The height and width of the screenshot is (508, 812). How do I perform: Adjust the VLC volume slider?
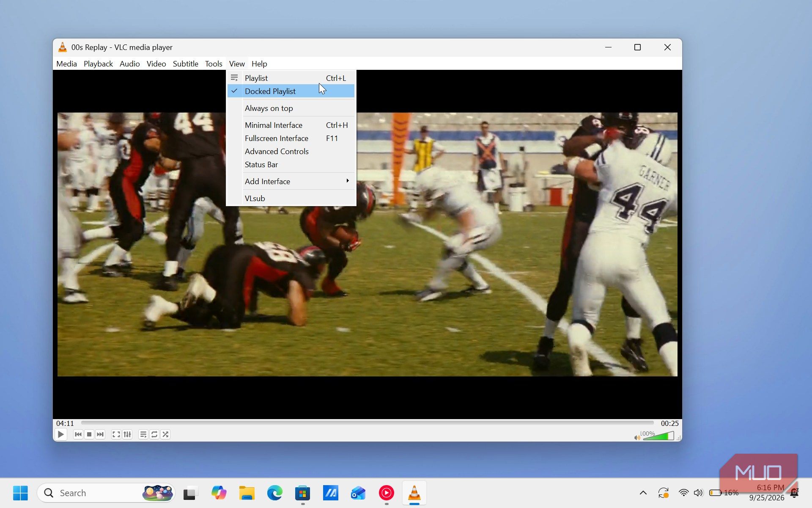coord(658,436)
